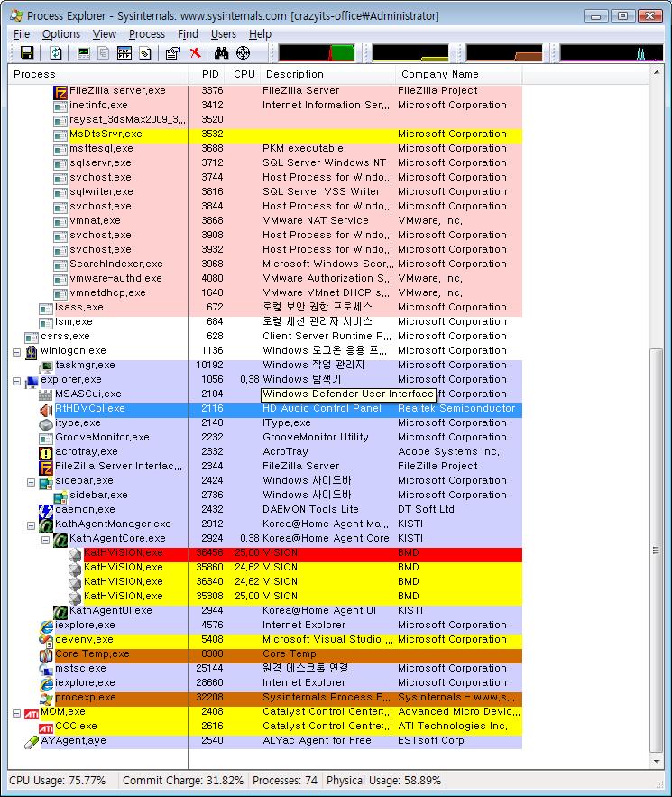Click the Refresh Now toolbar icon
This screenshot has height=797, width=672.
coord(55,53)
